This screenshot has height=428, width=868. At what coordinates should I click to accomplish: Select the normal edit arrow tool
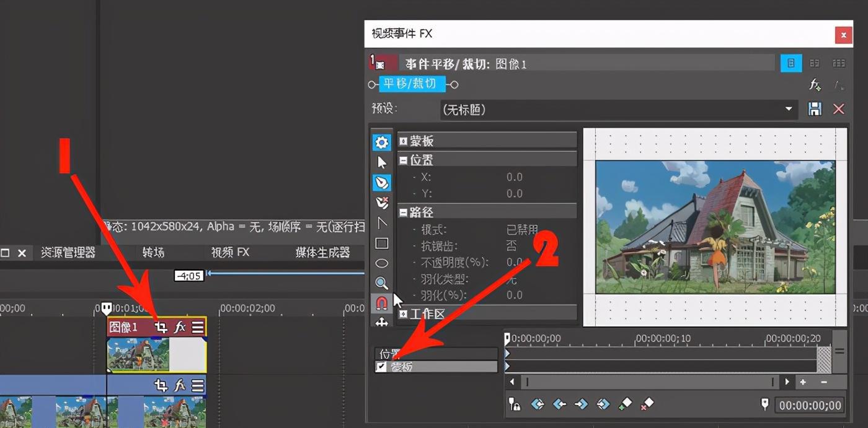coord(381,162)
